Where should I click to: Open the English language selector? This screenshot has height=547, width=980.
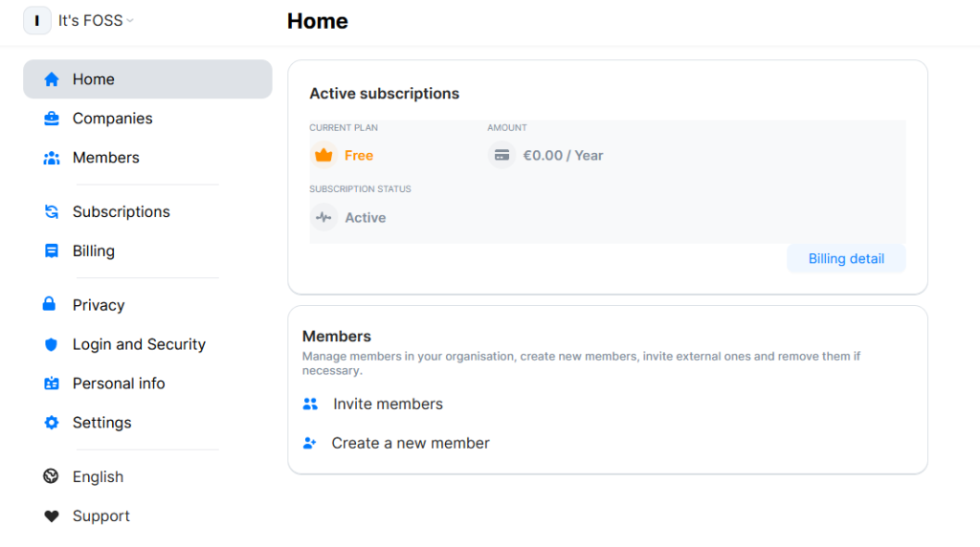tap(98, 477)
